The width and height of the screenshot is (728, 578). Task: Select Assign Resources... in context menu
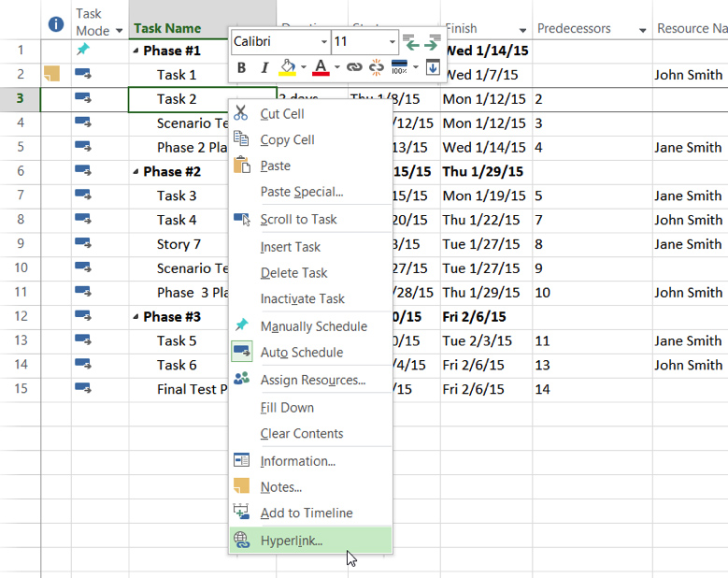(x=312, y=380)
